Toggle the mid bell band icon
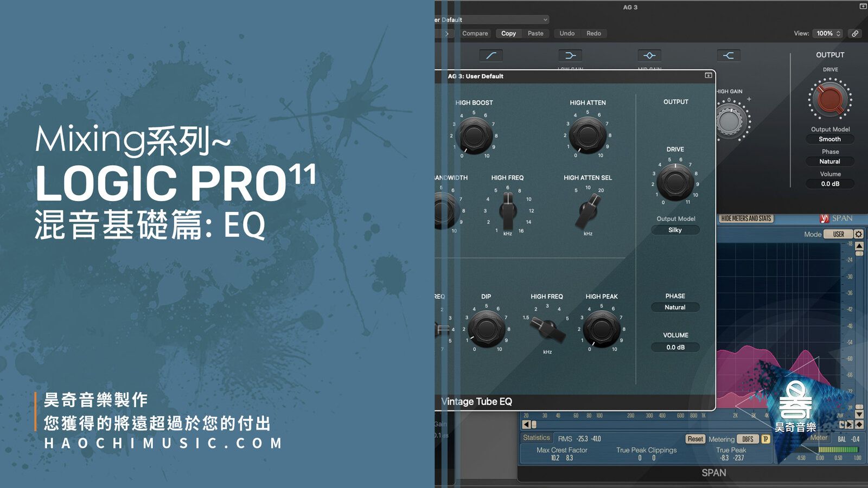 click(649, 55)
